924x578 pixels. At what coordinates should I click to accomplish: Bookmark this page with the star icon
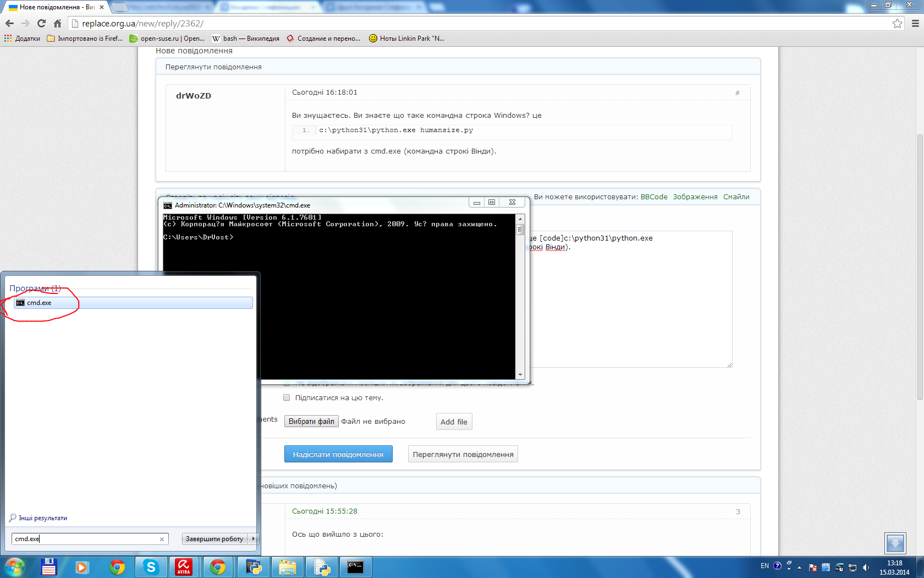pos(897,23)
